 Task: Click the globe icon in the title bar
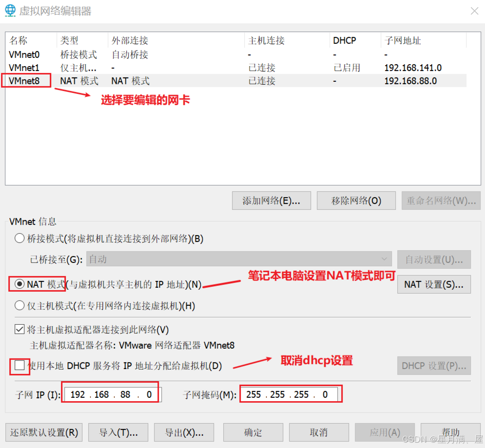tap(10, 11)
